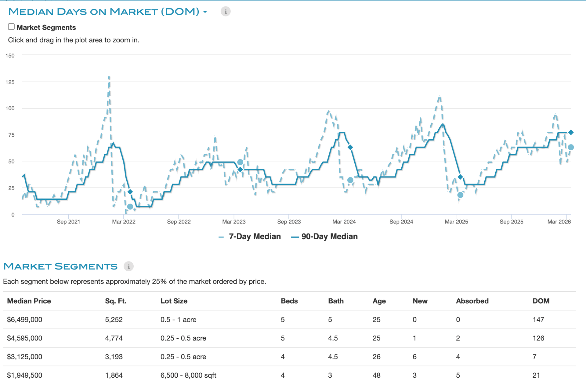This screenshot has height=392, width=586.
Task: Enable the Market Segments checkbox
Action: click(11, 27)
